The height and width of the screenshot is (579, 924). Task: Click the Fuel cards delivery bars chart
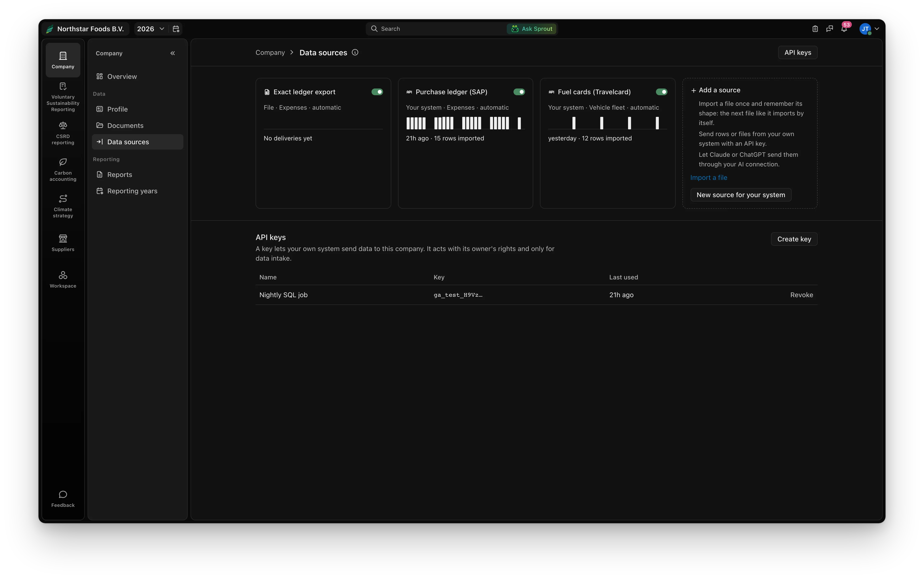[x=607, y=123]
